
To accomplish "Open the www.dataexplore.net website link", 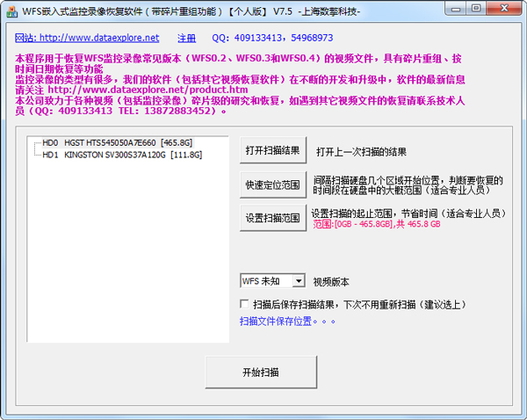I will (88, 39).
